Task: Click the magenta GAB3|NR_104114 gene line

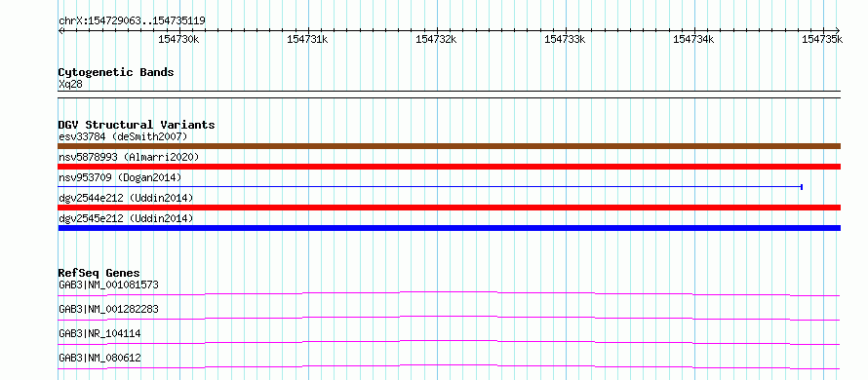Action: (449, 342)
